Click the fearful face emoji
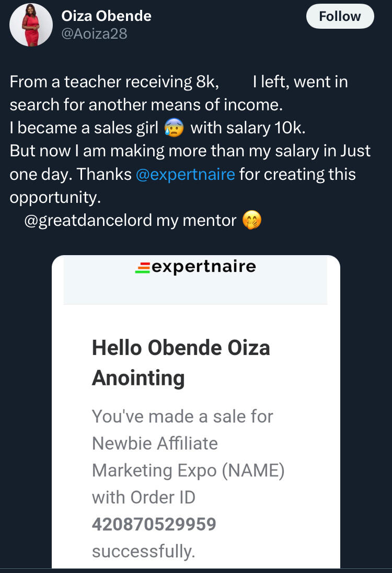Image resolution: width=392 pixels, height=573 pixels. coord(175,128)
